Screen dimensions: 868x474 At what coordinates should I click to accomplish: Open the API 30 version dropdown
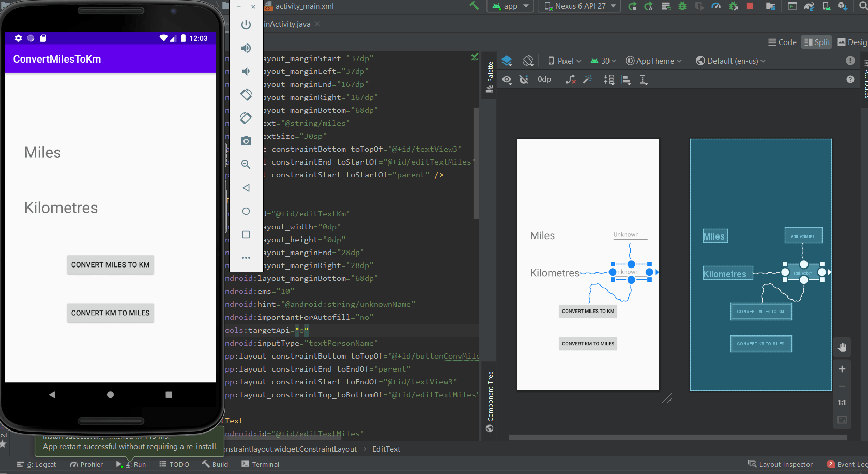[x=603, y=61]
